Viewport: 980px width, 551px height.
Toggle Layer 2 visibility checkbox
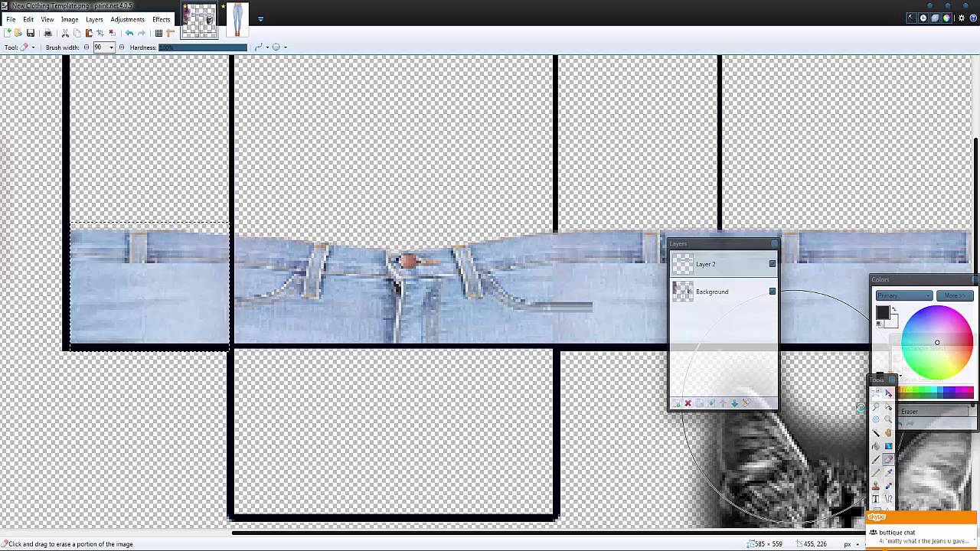pos(772,264)
